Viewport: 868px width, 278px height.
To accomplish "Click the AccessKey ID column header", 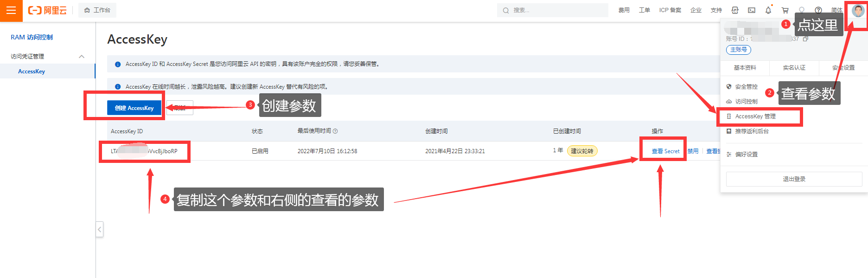I will pyautogui.click(x=127, y=131).
